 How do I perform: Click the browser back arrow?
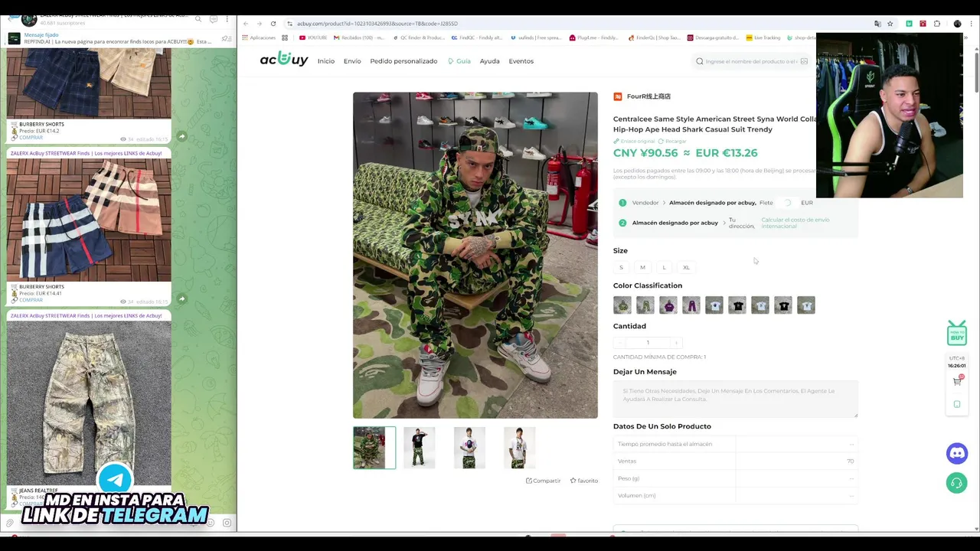pos(246,24)
